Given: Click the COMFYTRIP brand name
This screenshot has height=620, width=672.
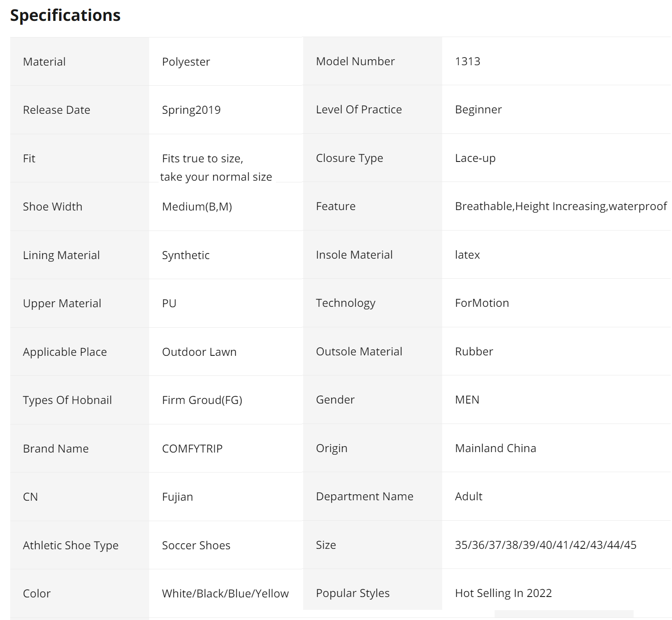Looking at the screenshot, I should pos(192,449).
